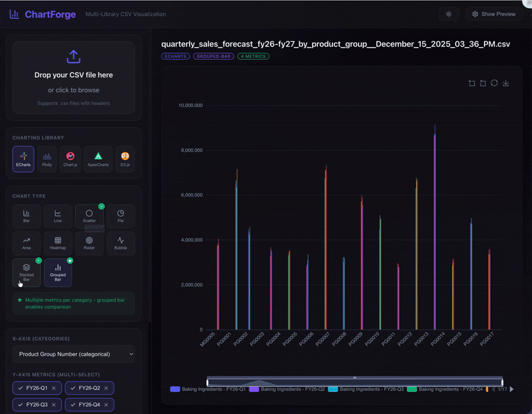This screenshot has height=414, width=532.
Task: Click the Show Preview button
Action: coord(493,14)
